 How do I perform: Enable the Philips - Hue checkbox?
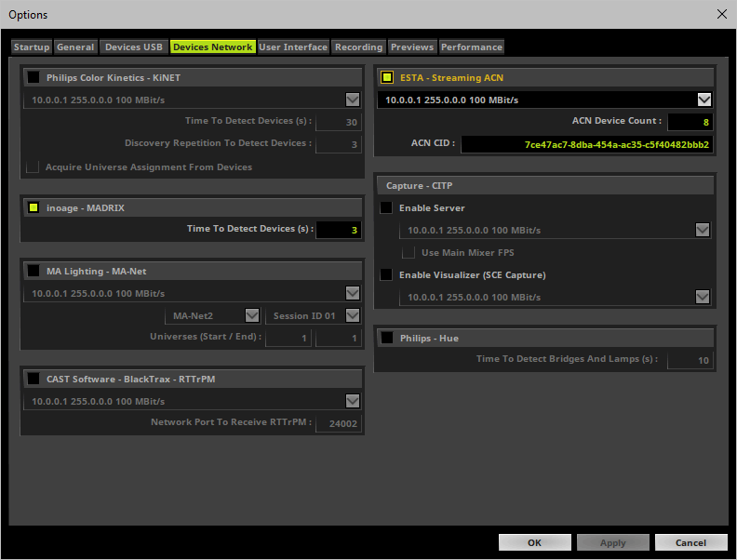point(387,338)
